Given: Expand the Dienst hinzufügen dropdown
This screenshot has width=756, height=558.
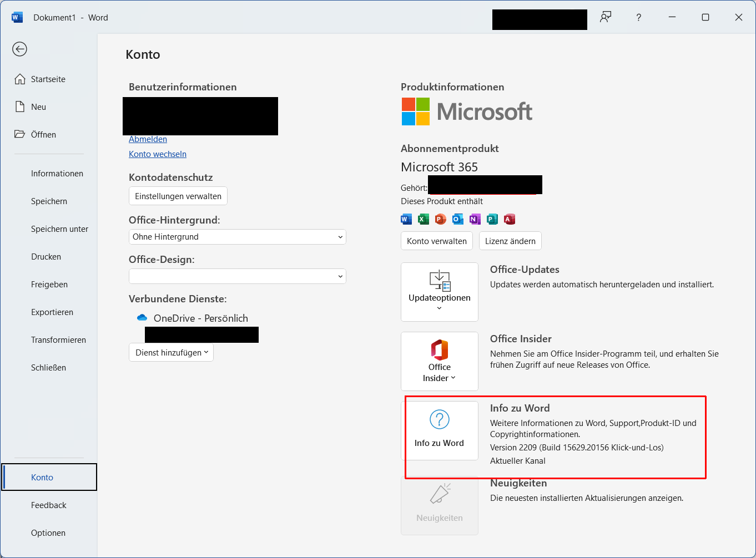Looking at the screenshot, I should click(x=171, y=352).
